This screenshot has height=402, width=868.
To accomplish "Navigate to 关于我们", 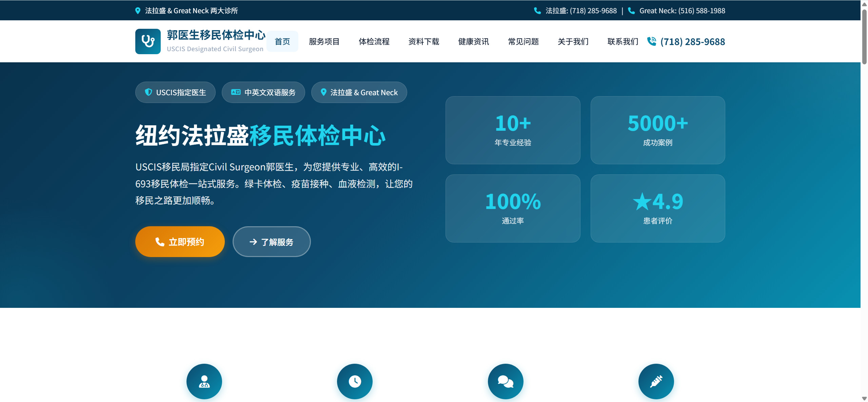I will pyautogui.click(x=573, y=41).
